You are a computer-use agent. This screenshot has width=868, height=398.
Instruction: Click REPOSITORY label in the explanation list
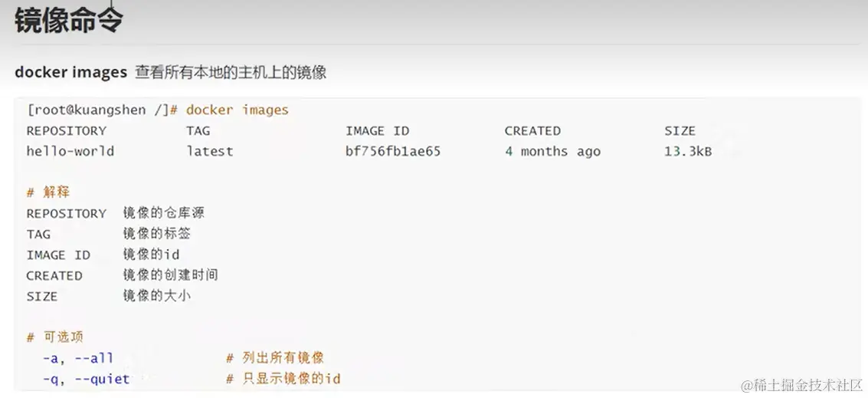pos(67,214)
